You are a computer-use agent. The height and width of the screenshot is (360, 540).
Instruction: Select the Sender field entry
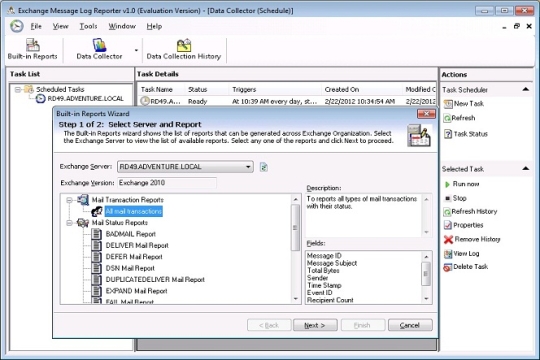coord(318,278)
